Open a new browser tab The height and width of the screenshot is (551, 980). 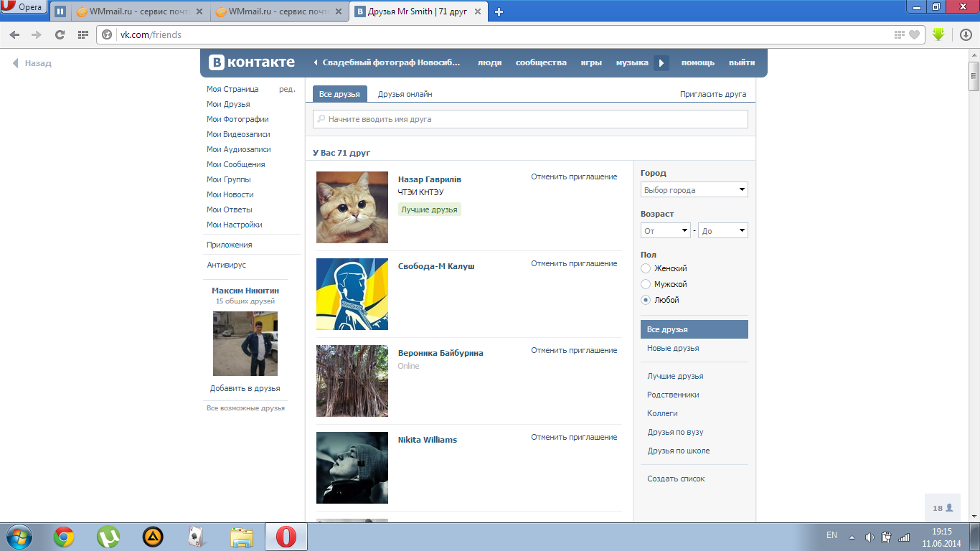(x=499, y=11)
